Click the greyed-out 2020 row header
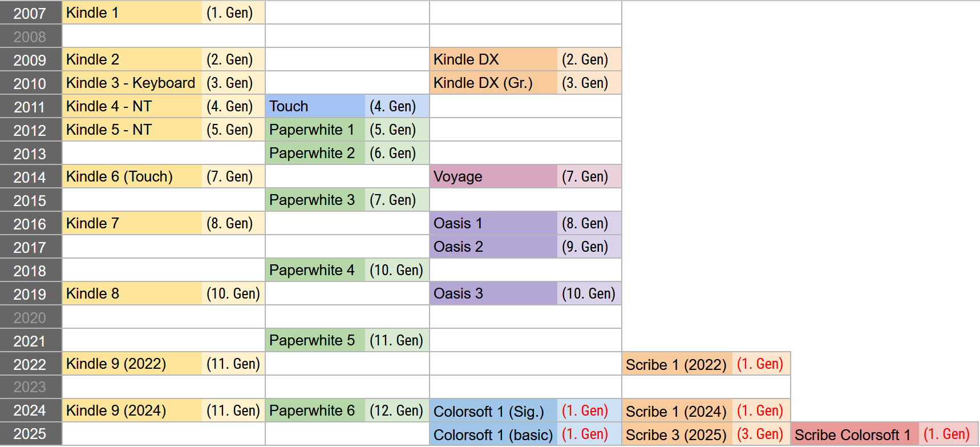 30,317
